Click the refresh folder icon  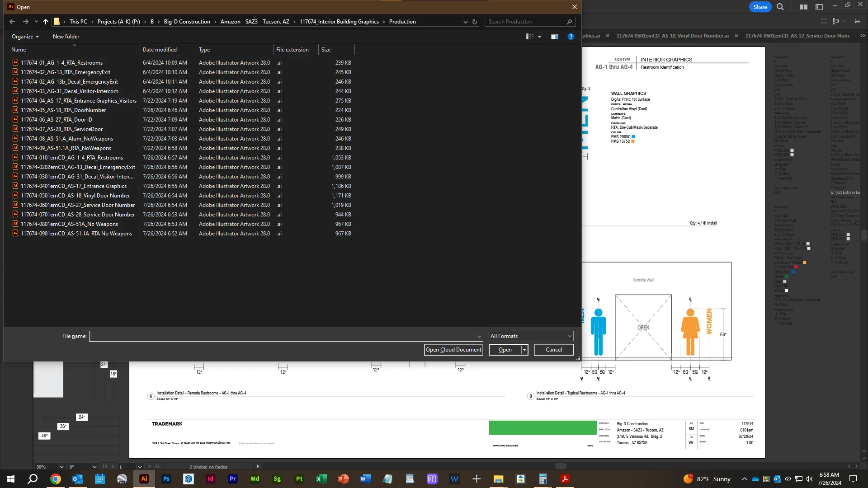tap(475, 22)
